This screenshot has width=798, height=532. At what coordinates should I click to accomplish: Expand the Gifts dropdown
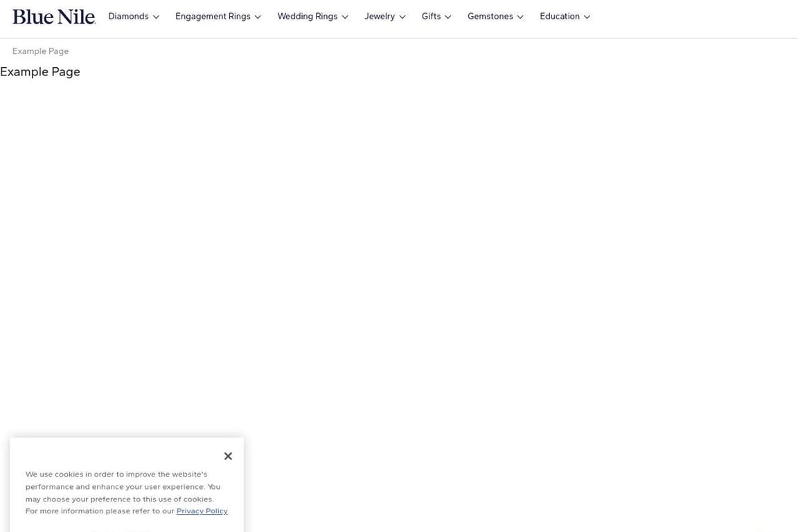(436, 17)
